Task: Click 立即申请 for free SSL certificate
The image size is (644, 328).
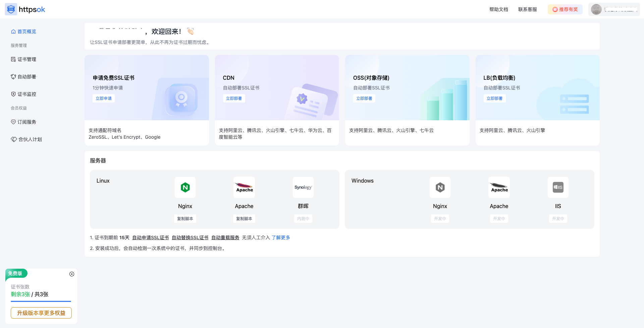Action: pyautogui.click(x=104, y=99)
